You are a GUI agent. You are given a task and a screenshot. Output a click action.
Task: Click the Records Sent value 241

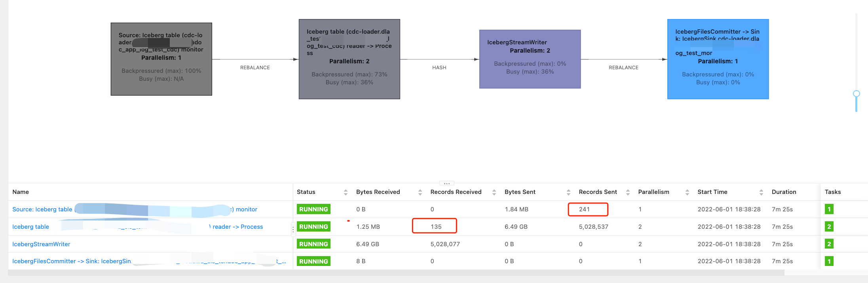[585, 209]
